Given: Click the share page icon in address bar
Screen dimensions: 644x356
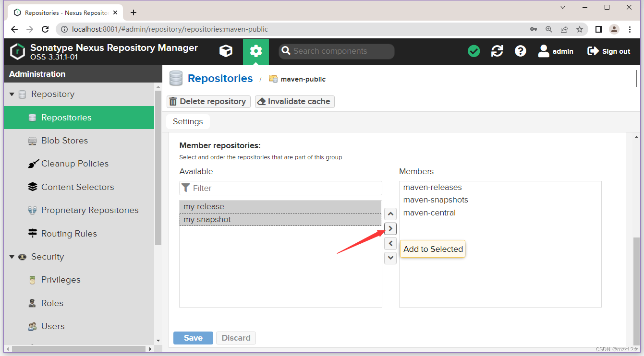Looking at the screenshot, I should point(564,29).
